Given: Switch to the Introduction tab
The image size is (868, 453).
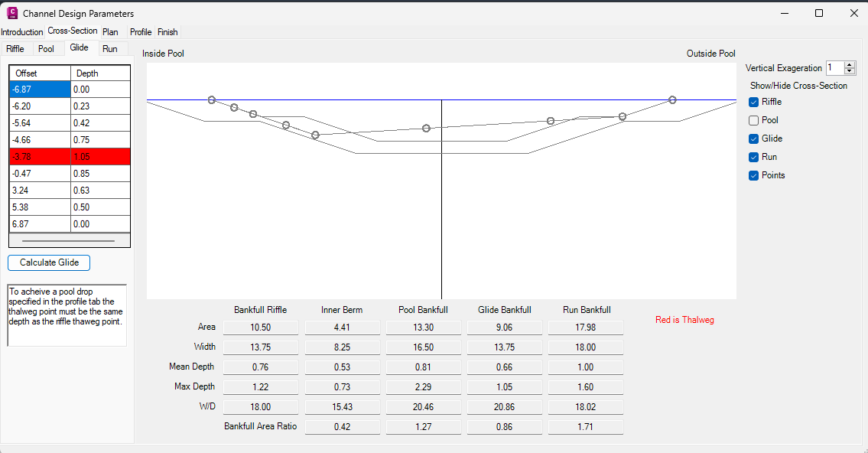Looking at the screenshot, I should pyautogui.click(x=22, y=32).
